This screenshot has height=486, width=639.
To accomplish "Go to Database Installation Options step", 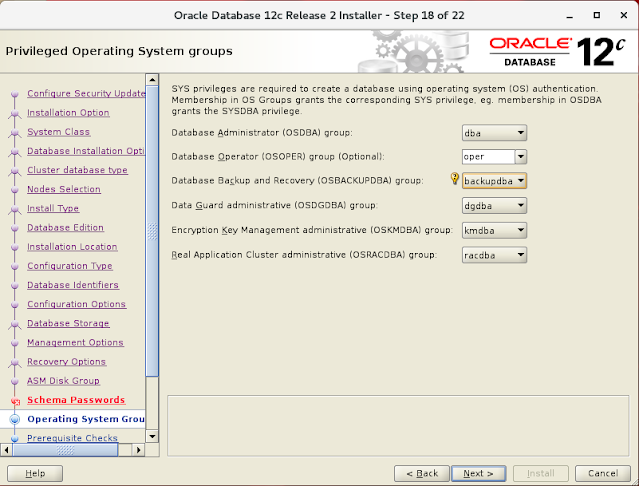I will [86, 151].
